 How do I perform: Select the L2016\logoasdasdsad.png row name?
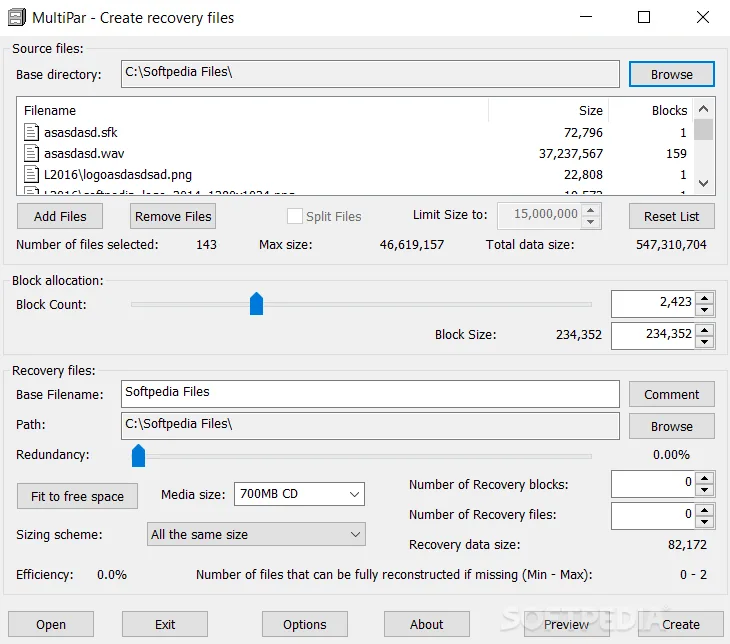pos(118,175)
